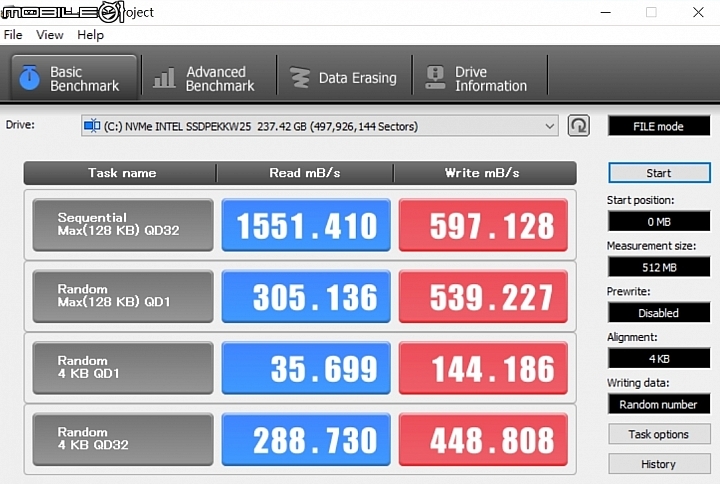Click the Basic Benchmark stopwatch icon
720x484 pixels.
click(29, 78)
